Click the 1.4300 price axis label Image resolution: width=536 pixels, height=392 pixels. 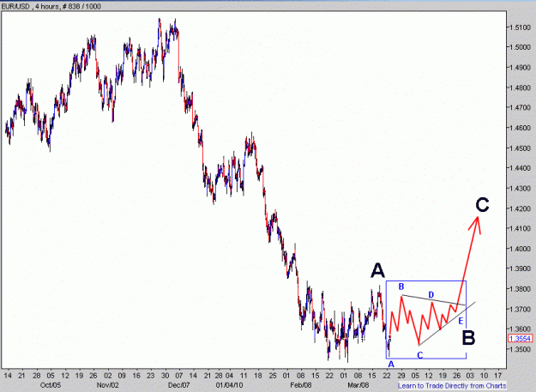coord(521,189)
